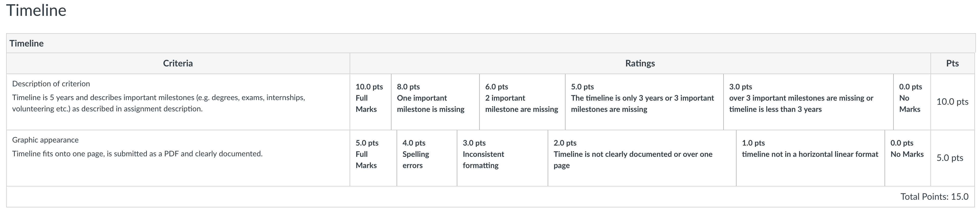
Task: Select the 1.0 pts not horizontal linear format rating
Action: tap(811, 158)
